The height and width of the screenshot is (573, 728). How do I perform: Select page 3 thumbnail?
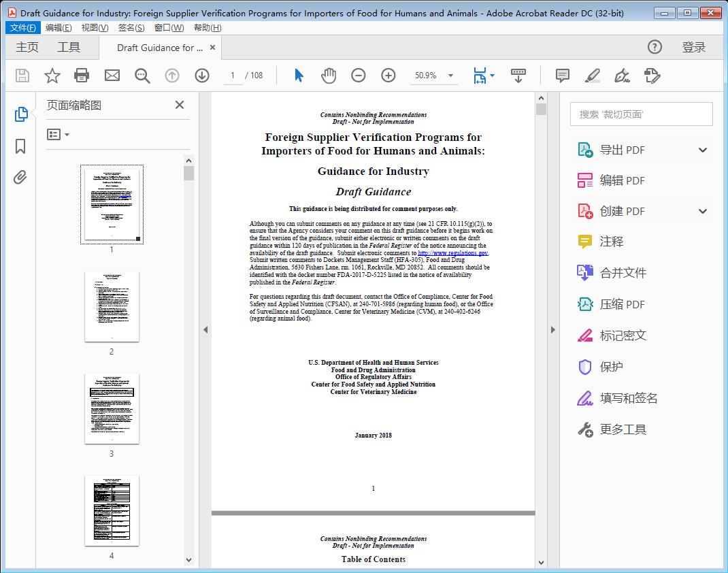click(112, 408)
